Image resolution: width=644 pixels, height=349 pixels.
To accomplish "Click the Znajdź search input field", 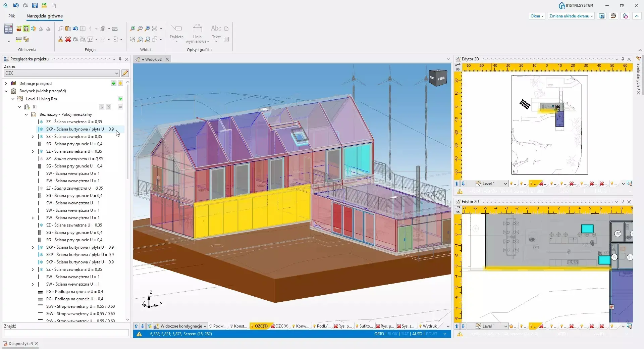I will [66, 333].
